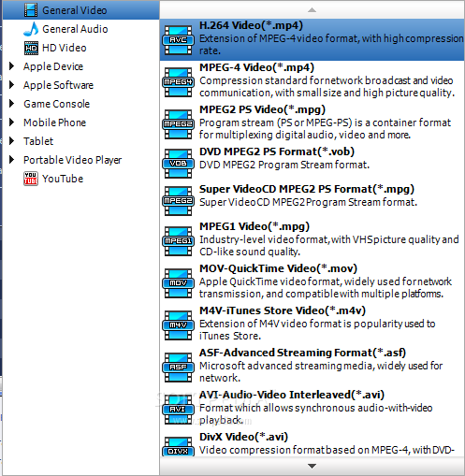
Task: Click the DIVX format icon
Action: click(x=178, y=447)
